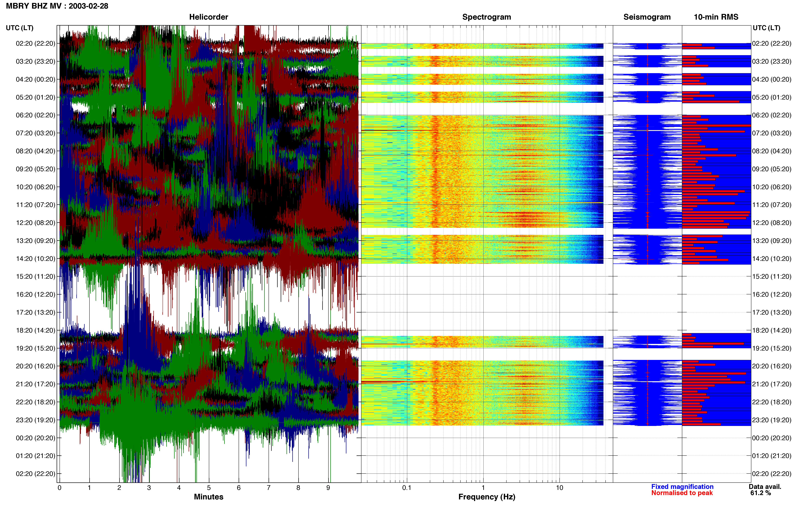
Task: Click the Minutes axis tick 6
Action: pyautogui.click(x=239, y=488)
